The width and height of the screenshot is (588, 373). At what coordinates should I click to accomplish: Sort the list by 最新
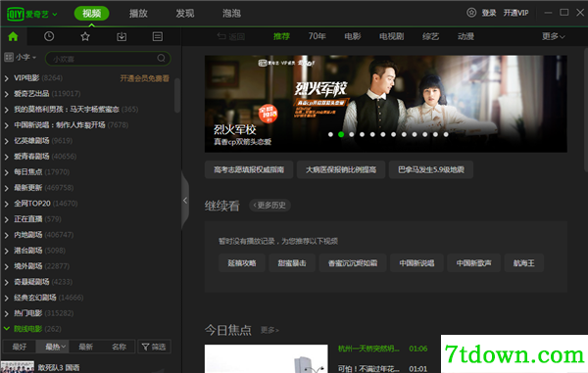pyautogui.click(x=85, y=347)
